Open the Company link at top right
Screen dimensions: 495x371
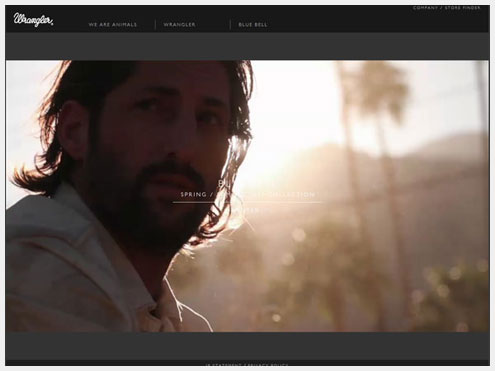coord(425,8)
